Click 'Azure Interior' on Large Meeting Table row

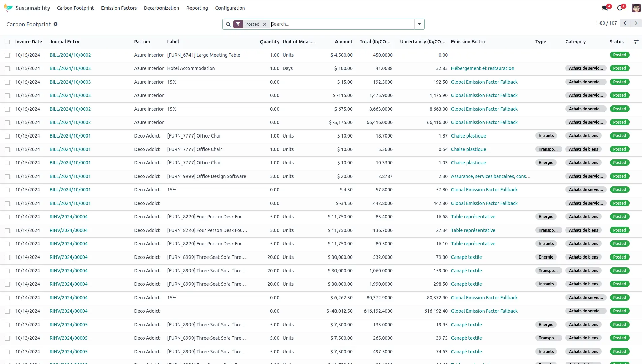pyautogui.click(x=149, y=55)
